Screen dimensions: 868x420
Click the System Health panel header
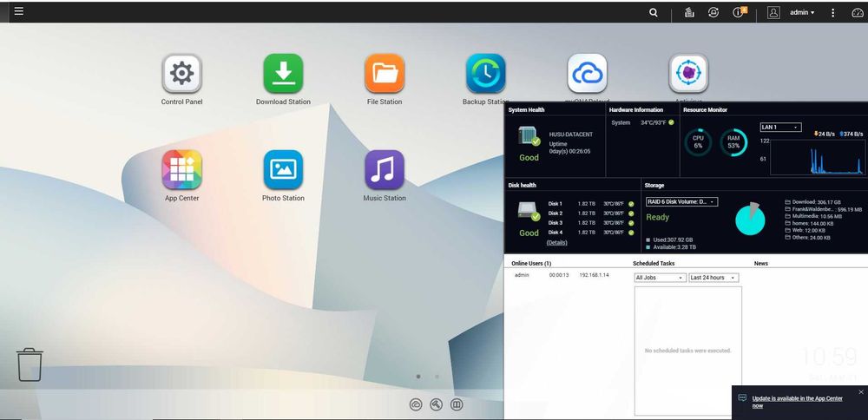point(527,109)
